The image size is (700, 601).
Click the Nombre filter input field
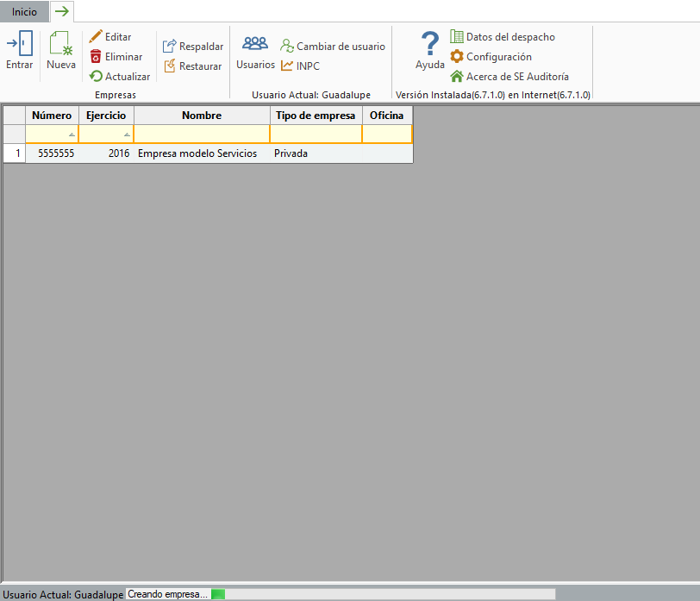[202, 135]
